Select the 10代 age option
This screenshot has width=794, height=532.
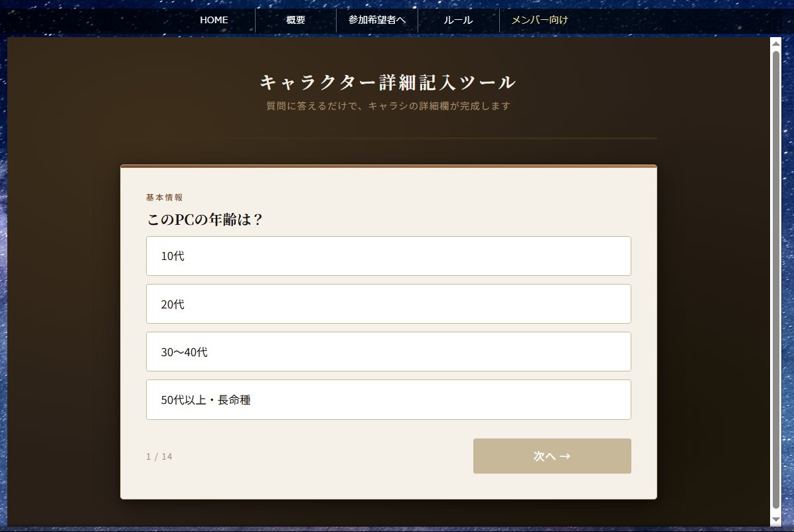coord(388,256)
